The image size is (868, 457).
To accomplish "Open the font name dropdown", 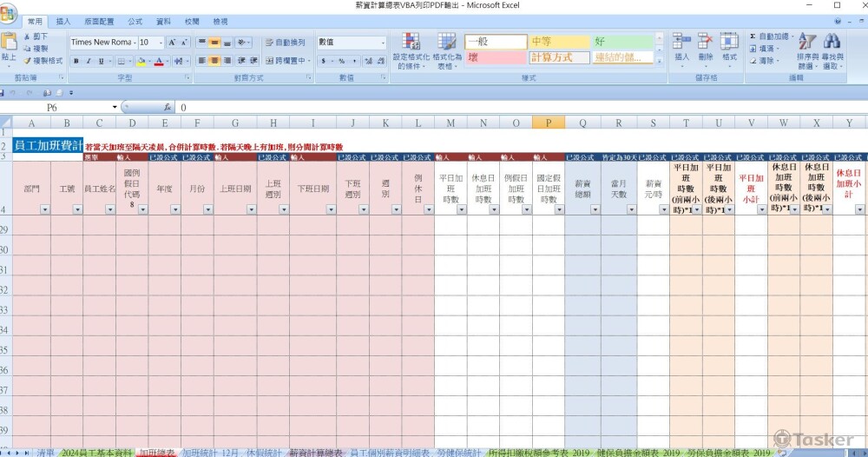I will tap(133, 42).
